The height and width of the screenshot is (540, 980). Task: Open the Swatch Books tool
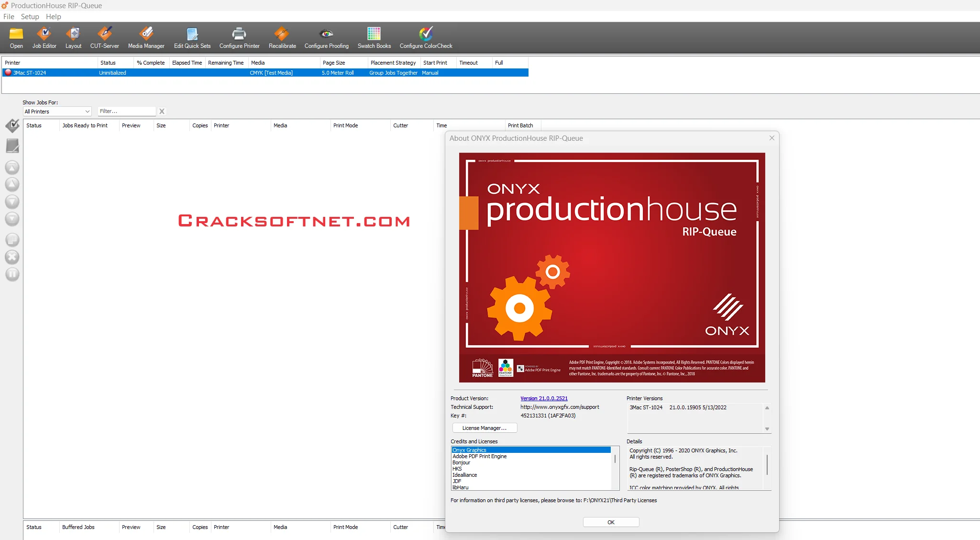pyautogui.click(x=374, y=37)
